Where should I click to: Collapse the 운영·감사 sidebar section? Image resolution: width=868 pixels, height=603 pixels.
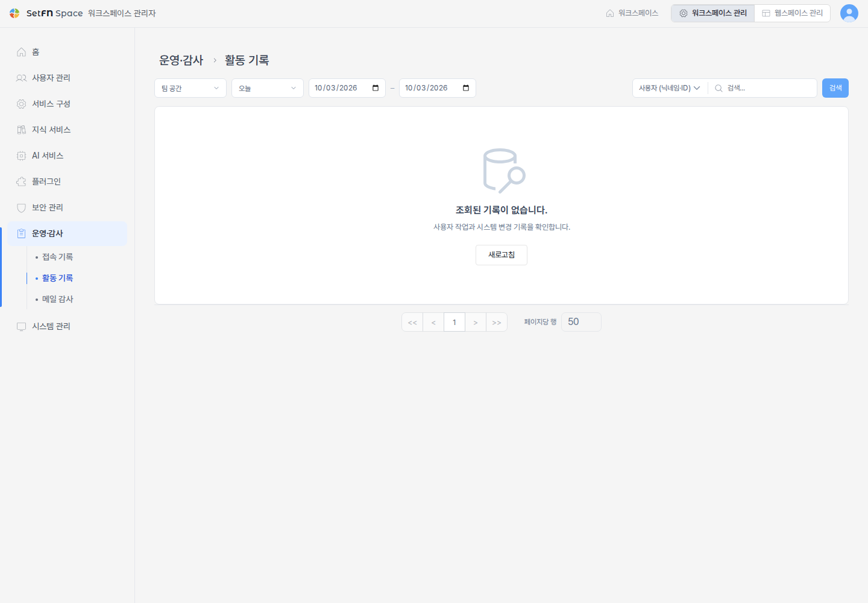[68, 233]
